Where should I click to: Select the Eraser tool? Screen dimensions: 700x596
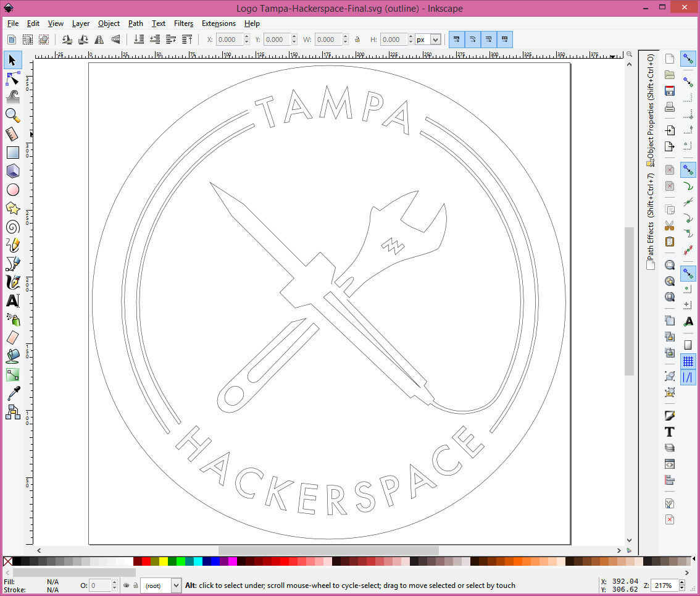(12, 338)
